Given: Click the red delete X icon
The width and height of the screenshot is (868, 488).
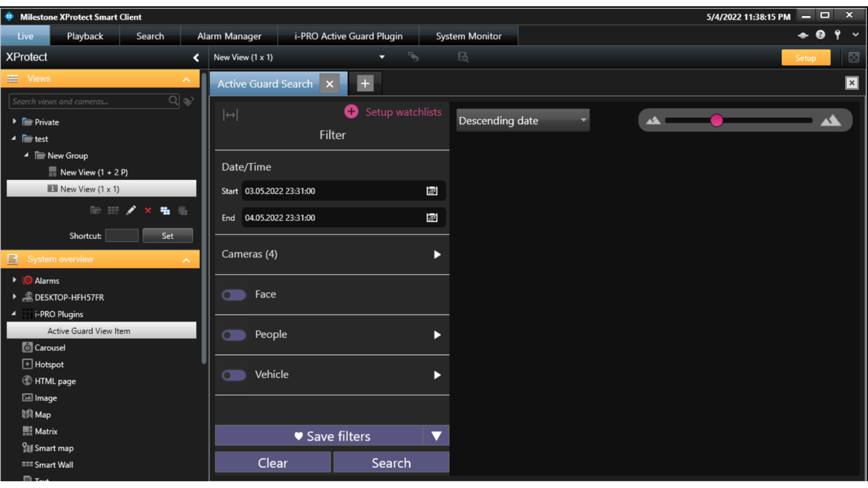Looking at the screenshot, I should point(148,211).
